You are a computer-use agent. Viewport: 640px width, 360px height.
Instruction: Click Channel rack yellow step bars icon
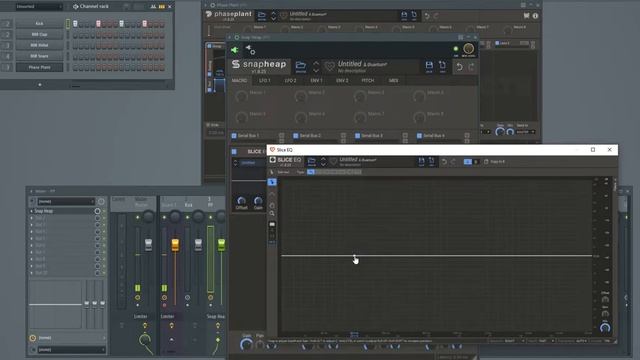(162, 7)
